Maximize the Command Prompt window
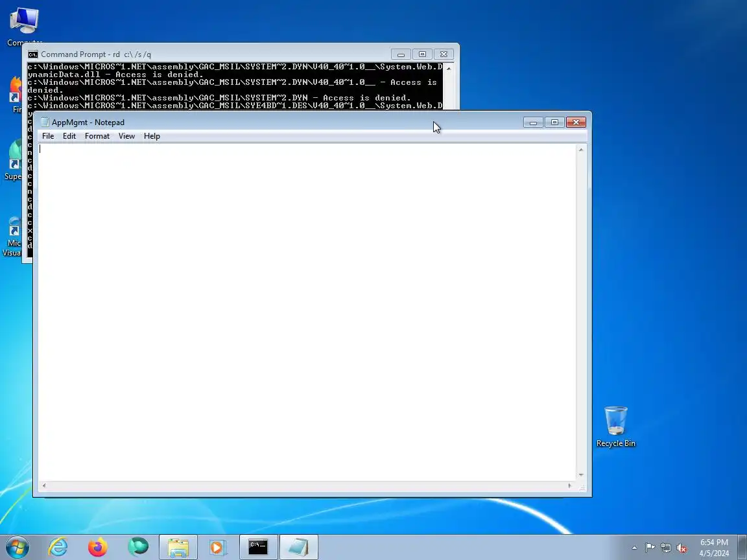This screenshot has height=560, width=747. pos(422,54)
